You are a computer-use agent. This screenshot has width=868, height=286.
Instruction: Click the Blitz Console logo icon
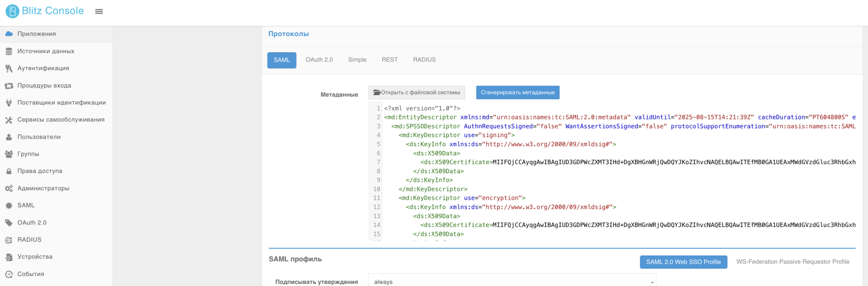[x=12, y=11]
